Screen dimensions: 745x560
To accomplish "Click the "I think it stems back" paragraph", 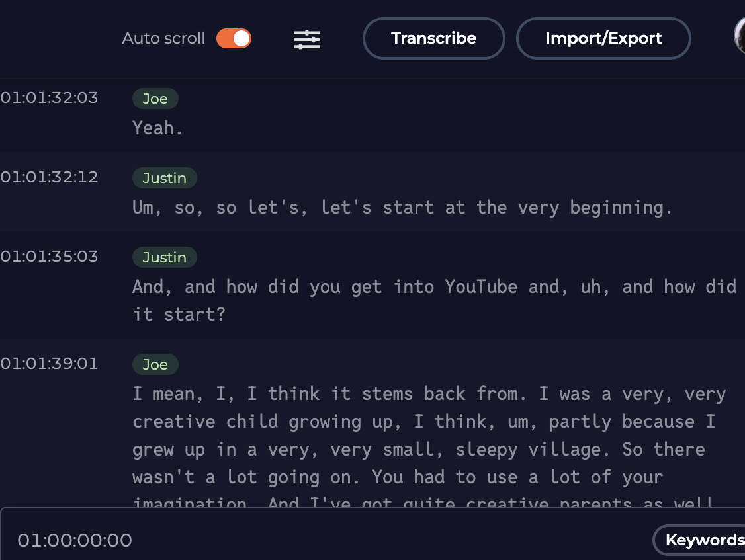I will tap(423, 435).
